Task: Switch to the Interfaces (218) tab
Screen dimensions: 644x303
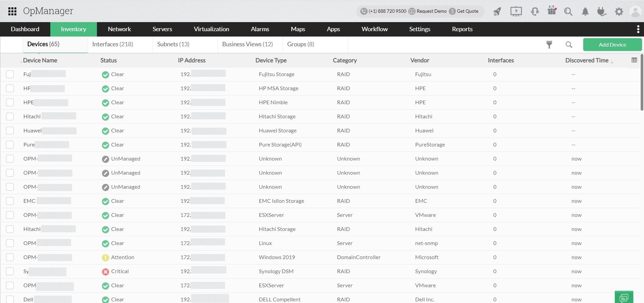Action: (x=113, y=44)
